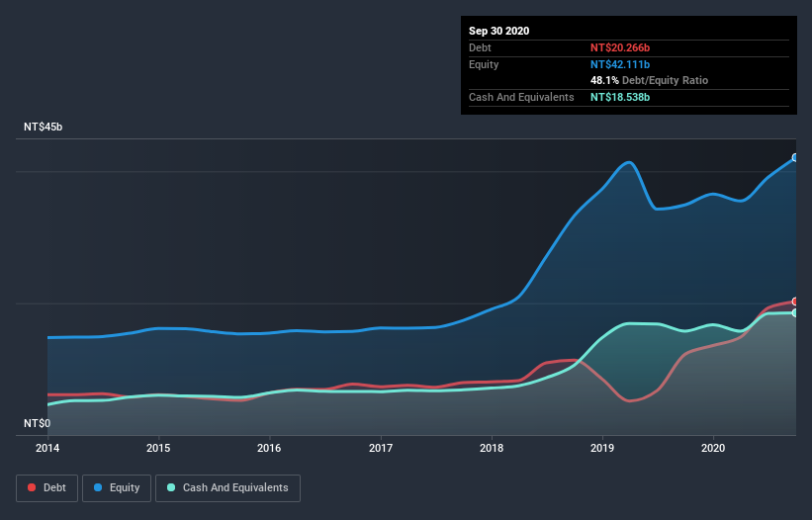Image resolution: width=812 pixels, height=520 pixels.
Task: Click the blue Equity legend dot
Action: [98, 487]
